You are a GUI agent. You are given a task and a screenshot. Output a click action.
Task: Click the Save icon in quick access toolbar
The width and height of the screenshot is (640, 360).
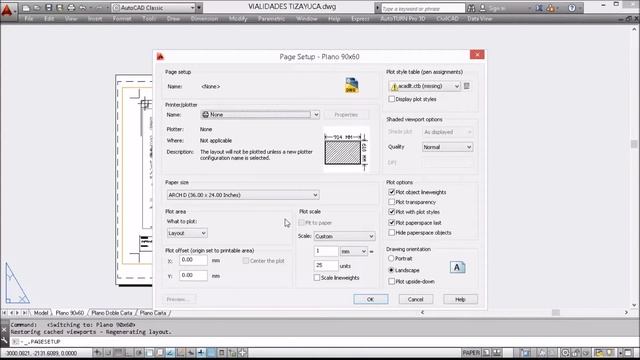(49, 8)
